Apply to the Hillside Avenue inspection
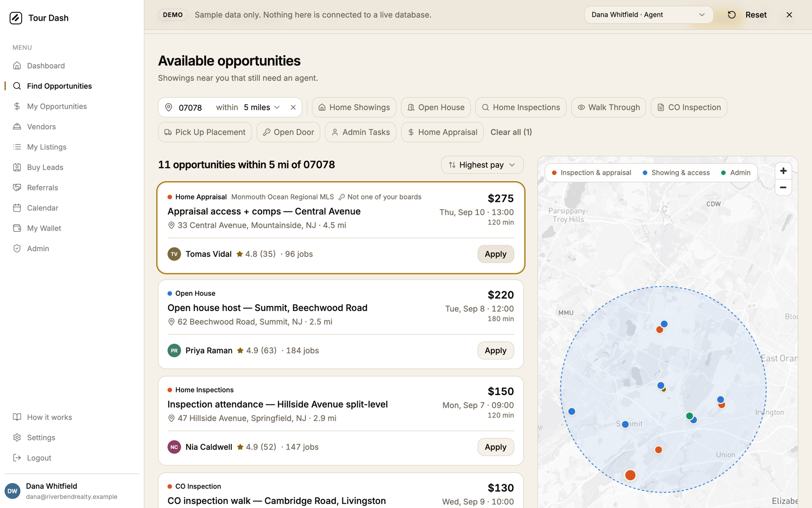This screenshot has height=508, width=812. pos(495,447)
